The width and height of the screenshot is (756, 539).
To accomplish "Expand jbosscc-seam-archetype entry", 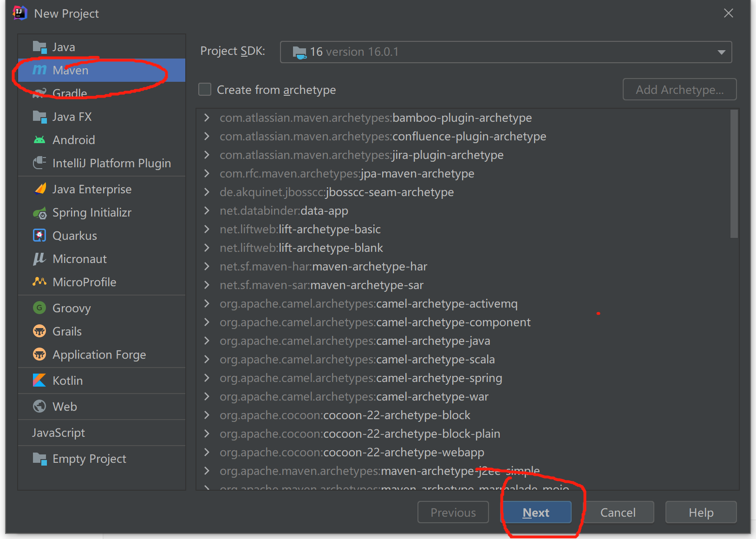I will click(207, 192).
